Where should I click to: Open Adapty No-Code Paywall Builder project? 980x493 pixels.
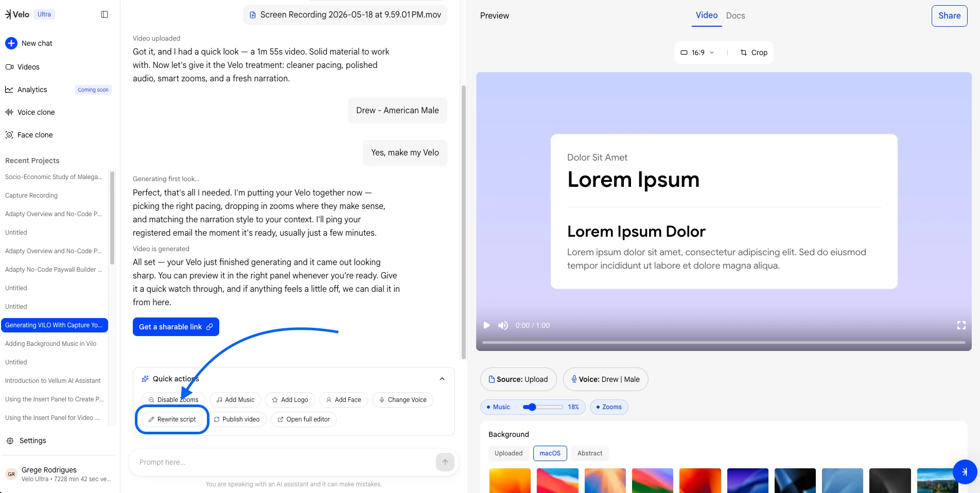click(x=54, y=270)
